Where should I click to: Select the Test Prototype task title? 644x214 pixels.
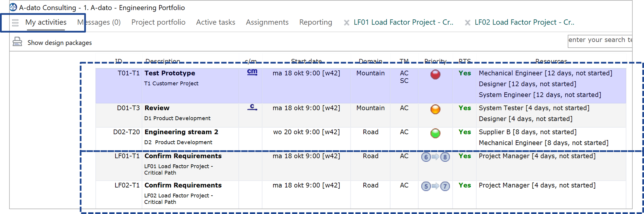(x=170, y=73)
